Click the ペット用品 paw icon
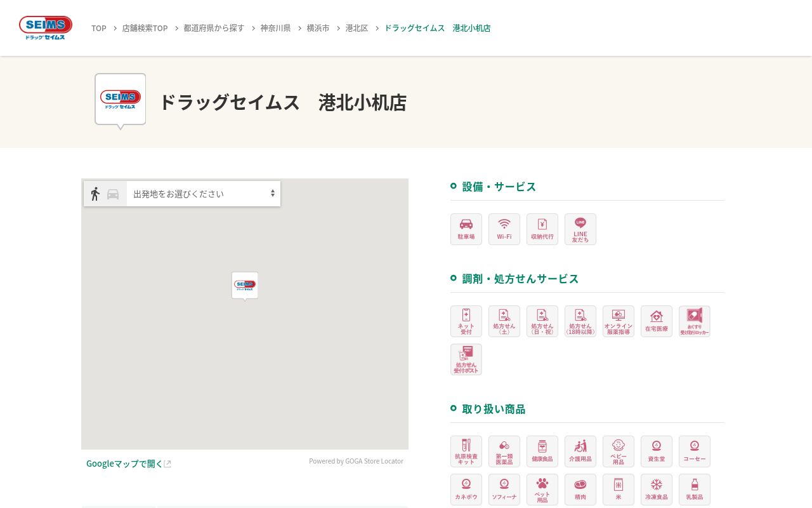Viewport: 812px width, 508px height. click(542, 490)
